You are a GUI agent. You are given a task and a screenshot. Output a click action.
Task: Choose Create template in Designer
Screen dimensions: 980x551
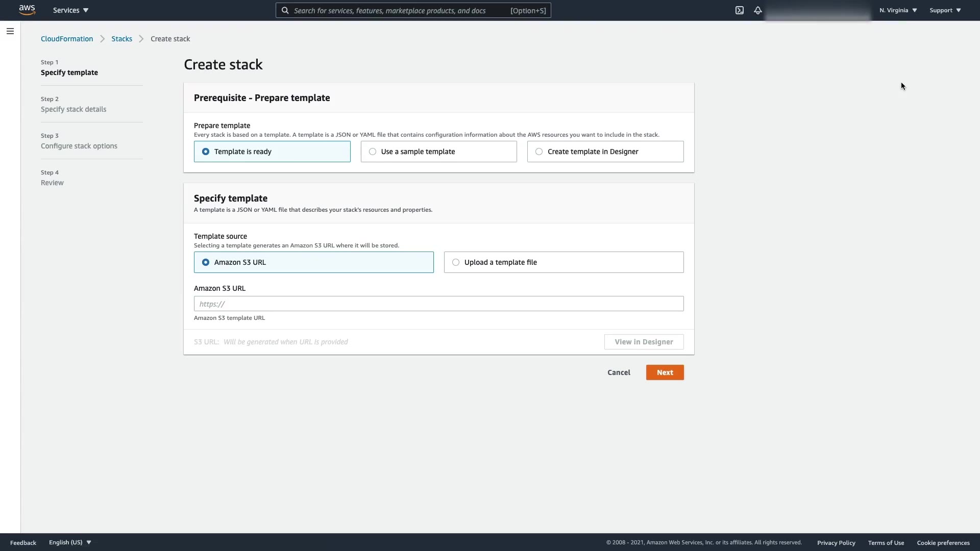[539, 152]
